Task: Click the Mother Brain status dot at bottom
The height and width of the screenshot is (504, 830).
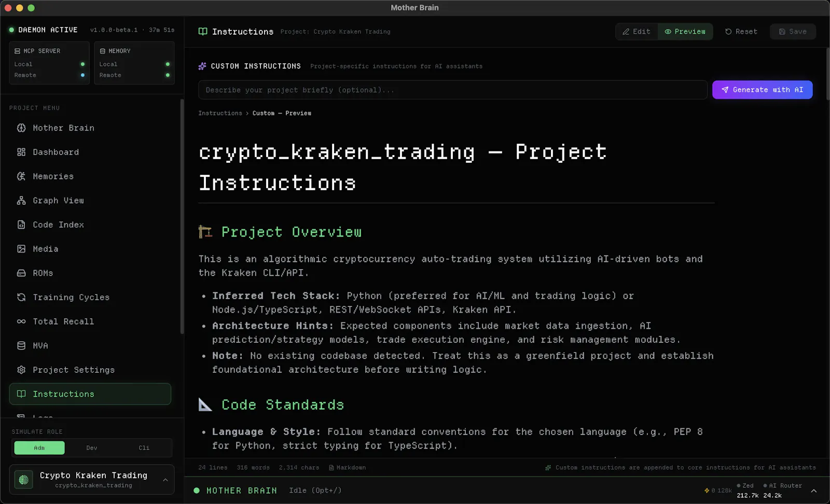Action: [197, 491]
